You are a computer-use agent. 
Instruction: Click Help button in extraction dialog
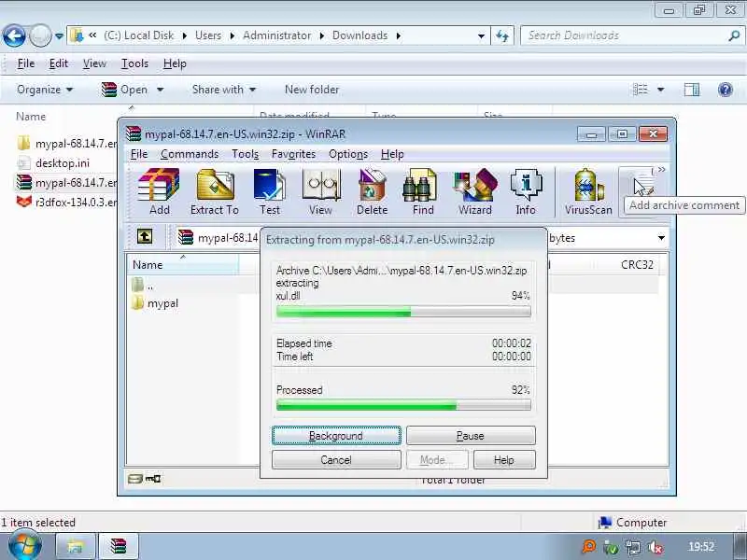504,460
